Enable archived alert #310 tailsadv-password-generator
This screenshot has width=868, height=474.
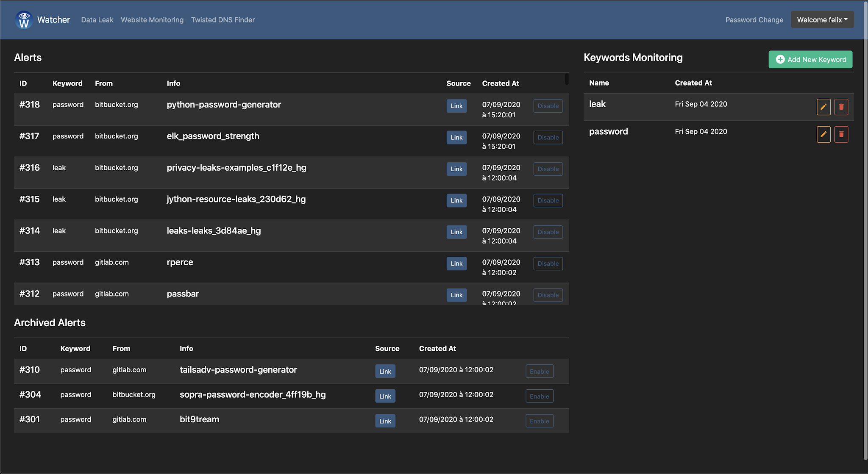coord(539,371)
